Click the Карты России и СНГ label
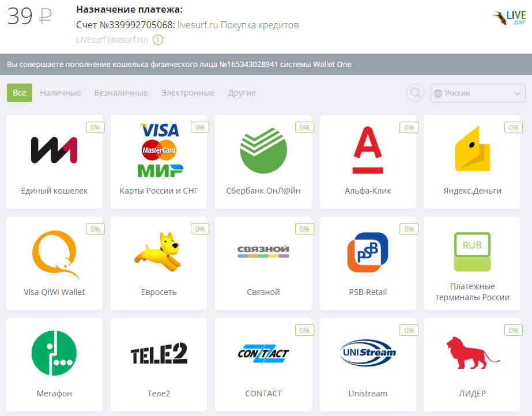The width and height of the screenshot is (532, 416). click(x=159, y=191)
